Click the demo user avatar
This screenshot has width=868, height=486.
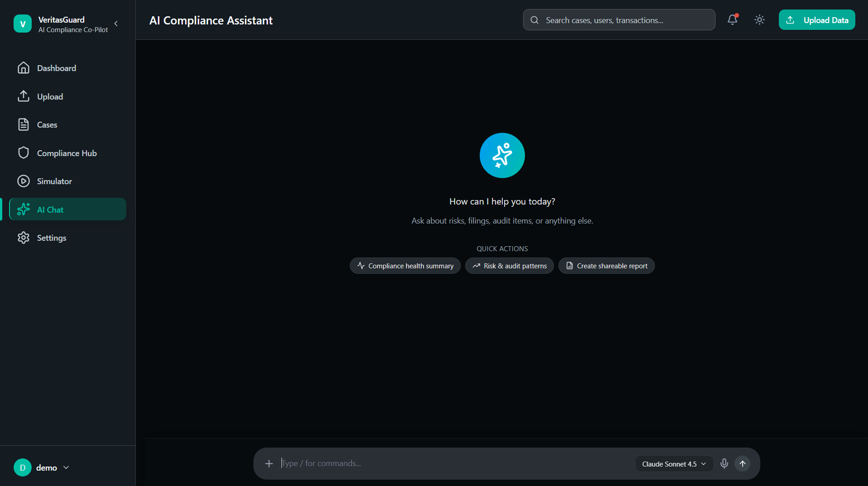point(23,467)
